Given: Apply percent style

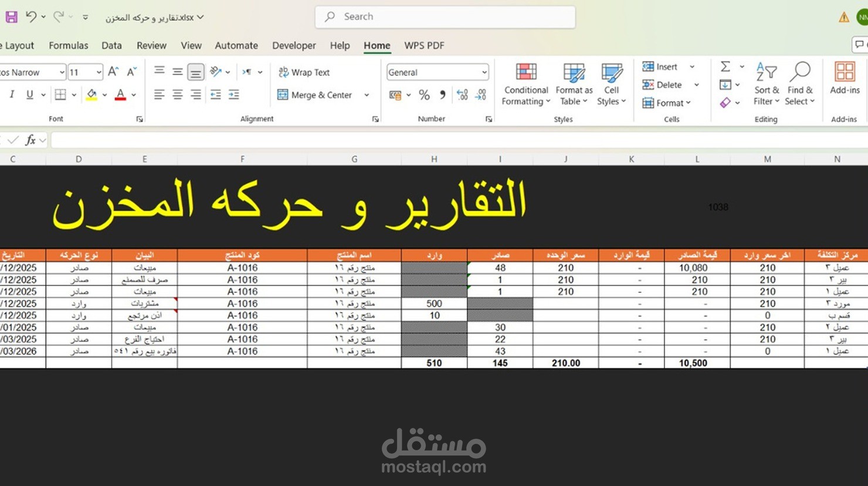Looking at the screenshot, I should coord(424,95).
